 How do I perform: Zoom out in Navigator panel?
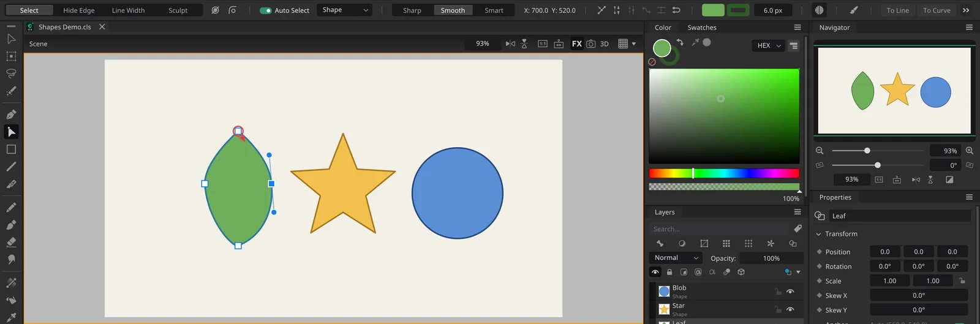(820, 151)
